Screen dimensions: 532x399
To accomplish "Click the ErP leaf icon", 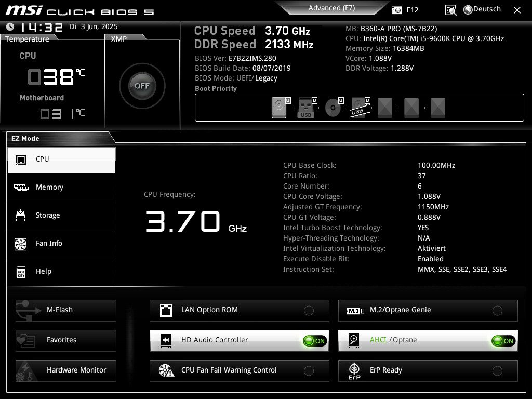I will tap(354, 371).
